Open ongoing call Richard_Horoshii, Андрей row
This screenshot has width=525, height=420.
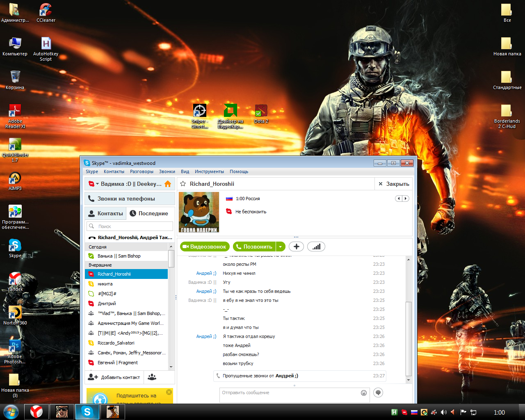130,237
